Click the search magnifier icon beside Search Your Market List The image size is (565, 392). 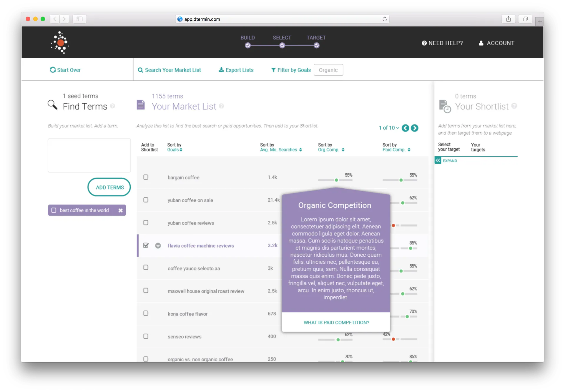[140, 70]
